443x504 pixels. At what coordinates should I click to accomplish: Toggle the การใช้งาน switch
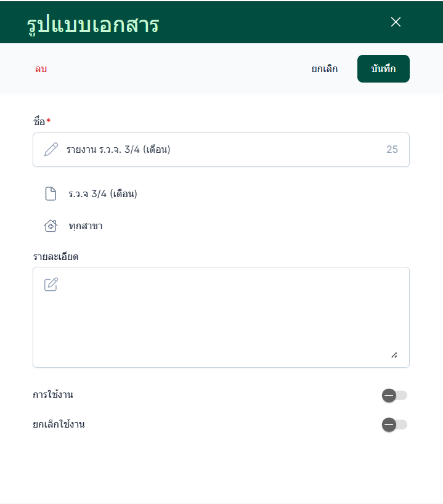click(394, 395)
